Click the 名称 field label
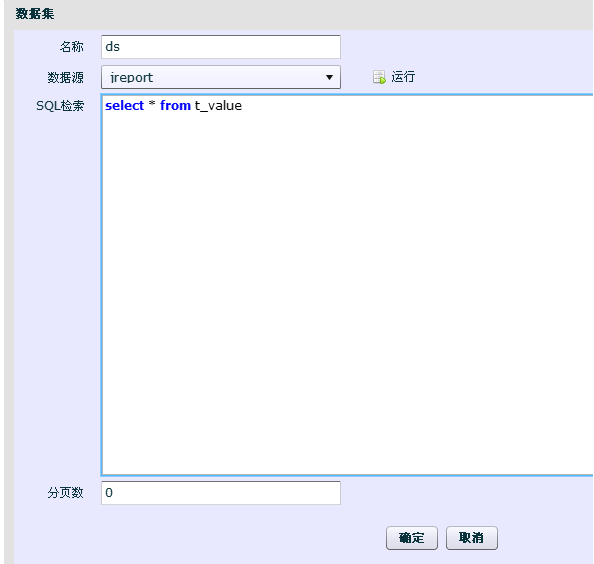This screenshot has height=564, width=594. click(x=72, y=47)
